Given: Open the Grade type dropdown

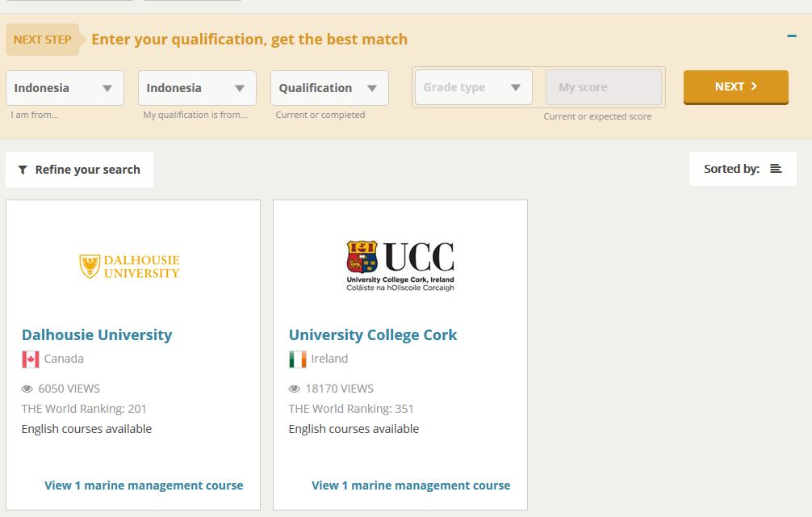Looking at the screenshot, I should [x=473, y=87].
